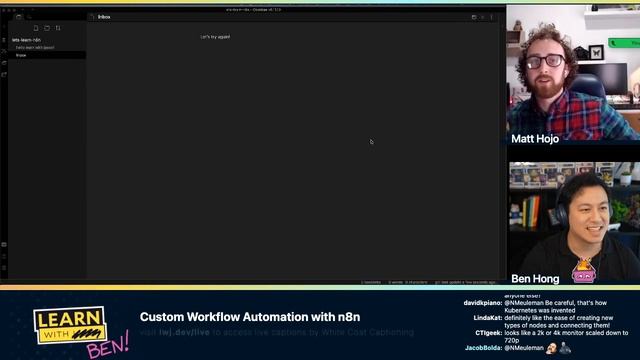Image resolution: width=640 pixels, height=360 pixels.
Task: Click the git last update status text
Action: (x=465, y=282)
